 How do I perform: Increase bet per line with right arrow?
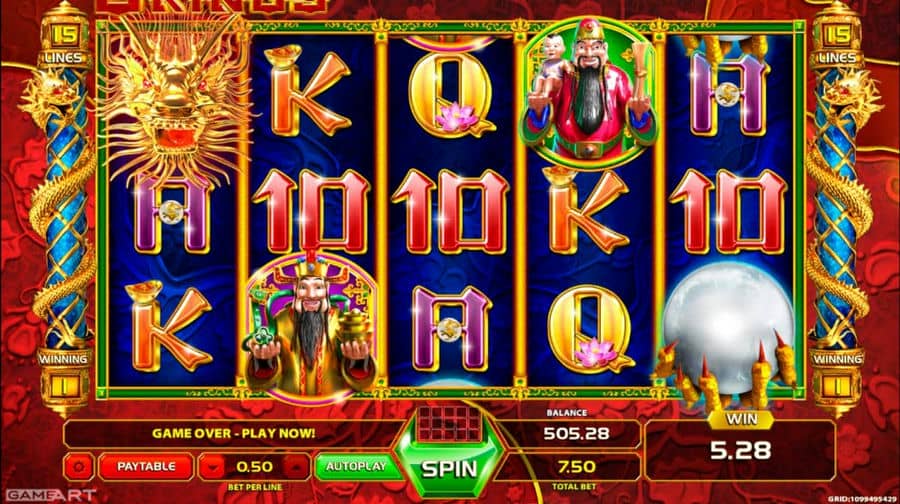coord(296,467)
